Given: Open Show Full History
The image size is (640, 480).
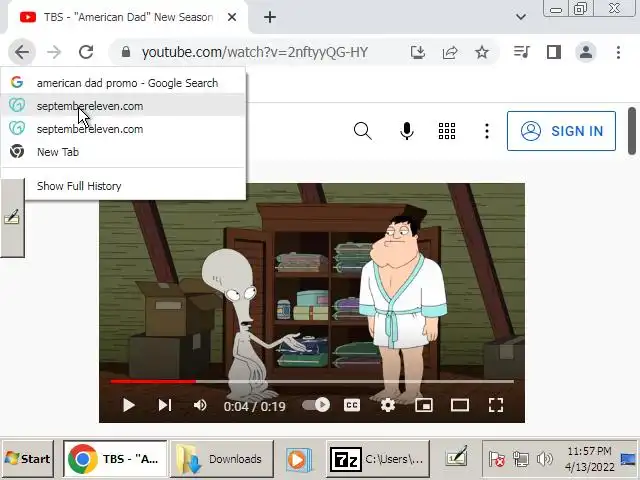Looking at the screenshot, I should pos(124,186).
